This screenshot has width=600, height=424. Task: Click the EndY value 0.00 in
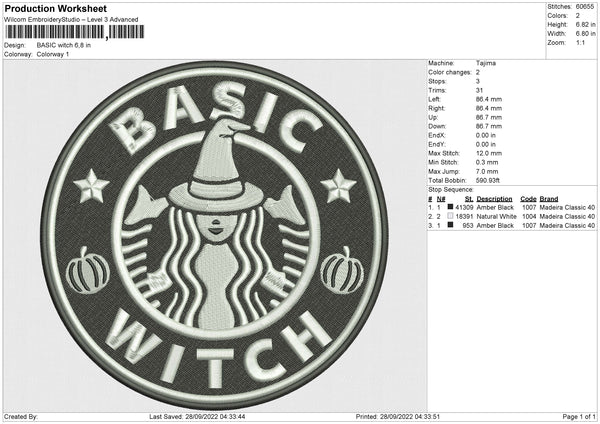click(x=486, y=144)
